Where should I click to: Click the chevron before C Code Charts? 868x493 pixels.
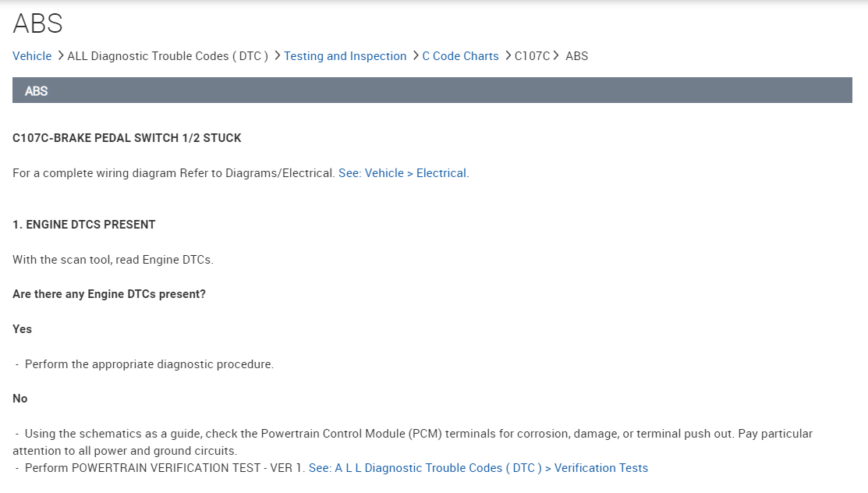tap(415, 56)
